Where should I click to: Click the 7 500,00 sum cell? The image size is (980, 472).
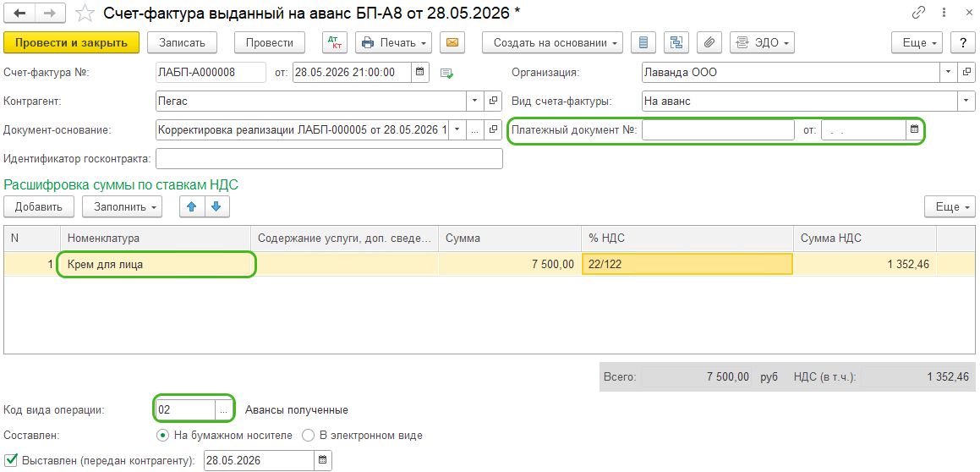(x=510, y=265)
